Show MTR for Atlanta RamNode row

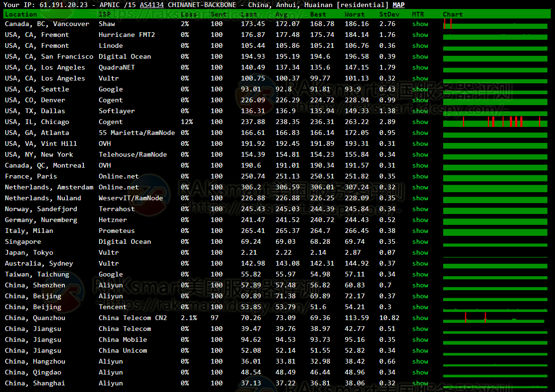click(x=420, y=133)
